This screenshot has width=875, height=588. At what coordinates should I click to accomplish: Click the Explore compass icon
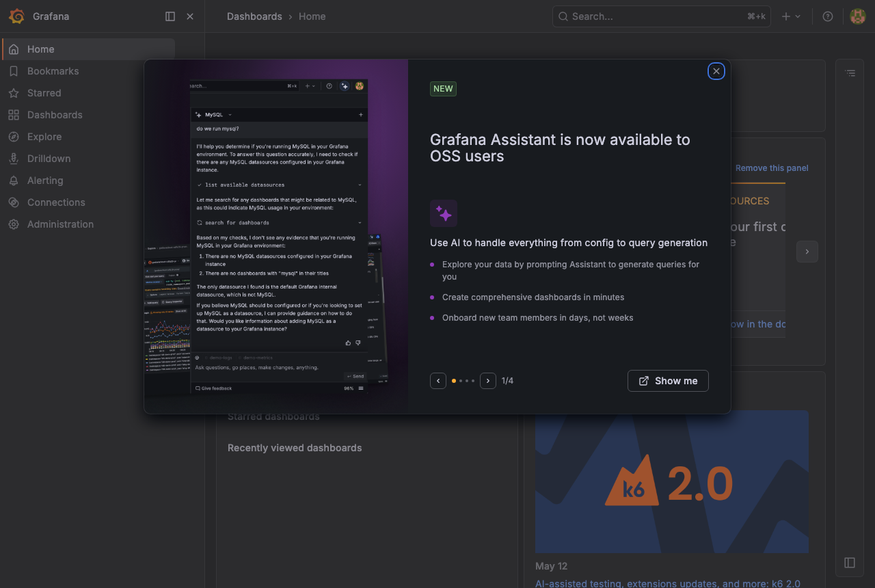[x=14, y=137]
